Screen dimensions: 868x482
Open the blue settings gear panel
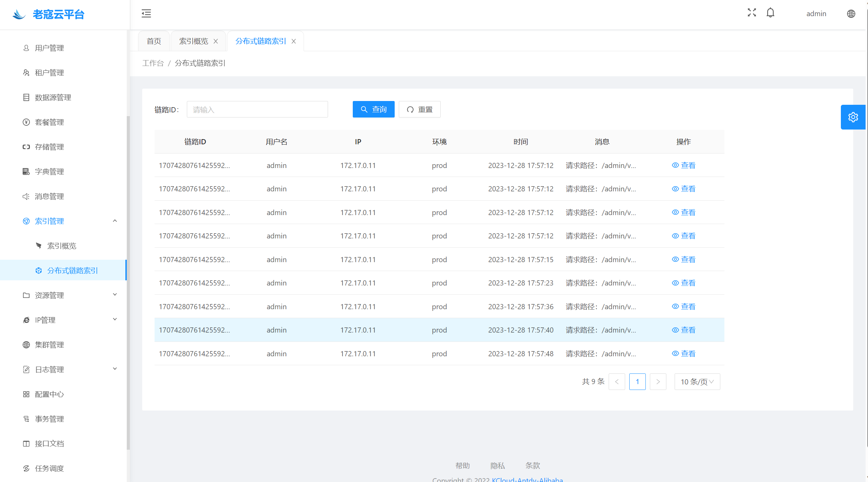[x=853, y=117]
